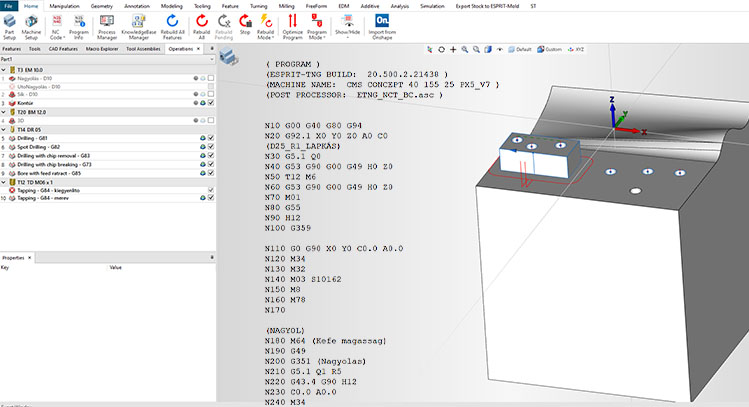The height and width of the screenshot is (407, 749).
Task: Click the Key column header
Action: [5, 268]
